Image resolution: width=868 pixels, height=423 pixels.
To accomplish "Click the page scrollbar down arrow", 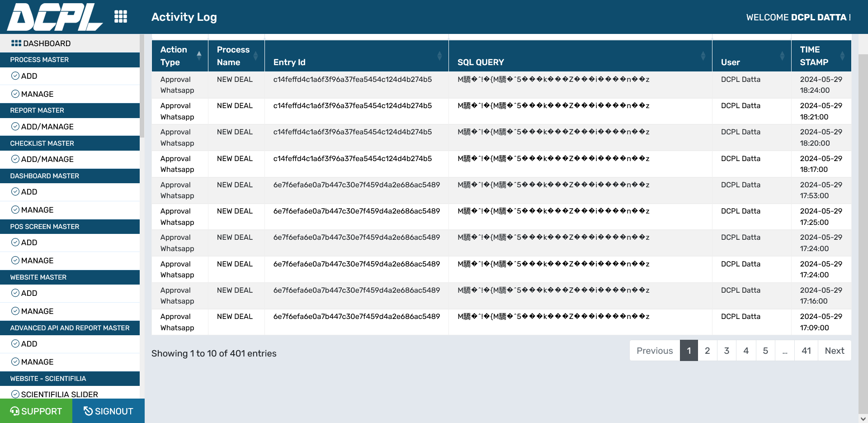I will point(863,418).
